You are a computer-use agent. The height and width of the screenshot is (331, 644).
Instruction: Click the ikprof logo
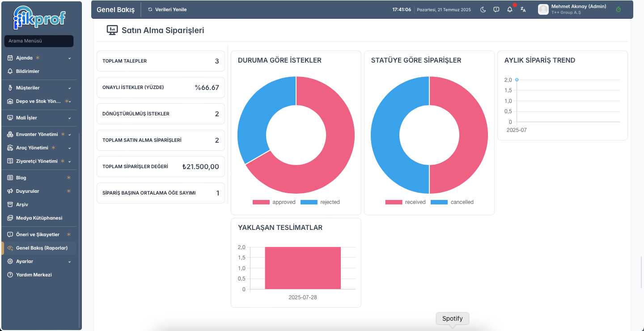point(40,17)
